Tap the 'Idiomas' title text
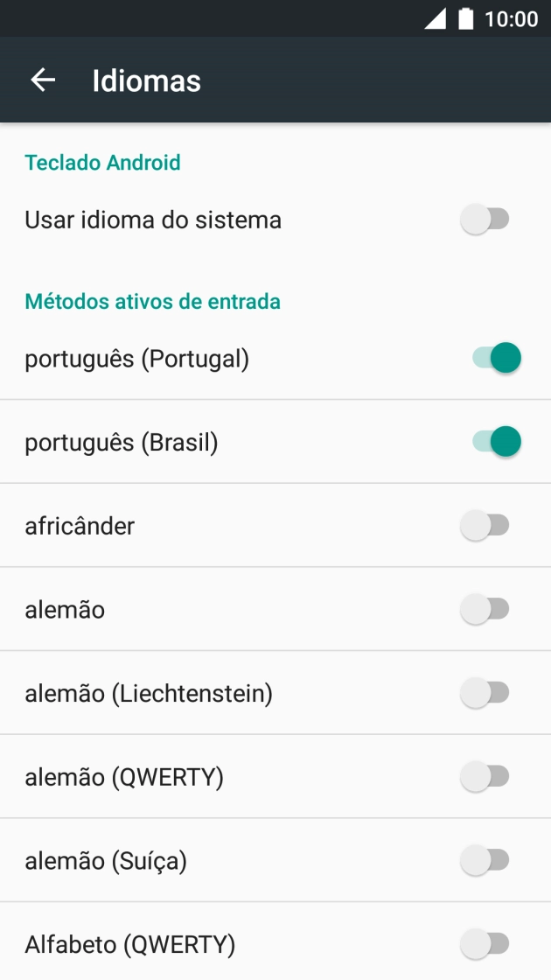Viewport: 551px width, 980px height. (146, 80)
